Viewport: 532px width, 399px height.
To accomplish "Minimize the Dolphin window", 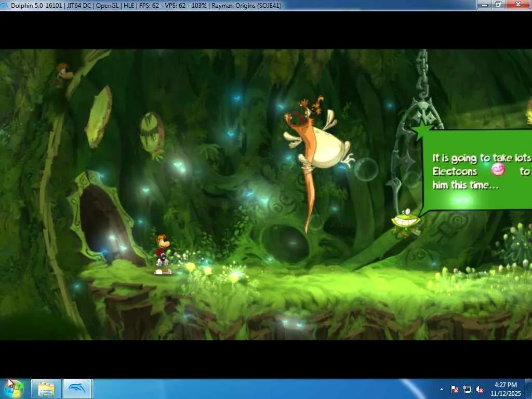I will (485, 4).
